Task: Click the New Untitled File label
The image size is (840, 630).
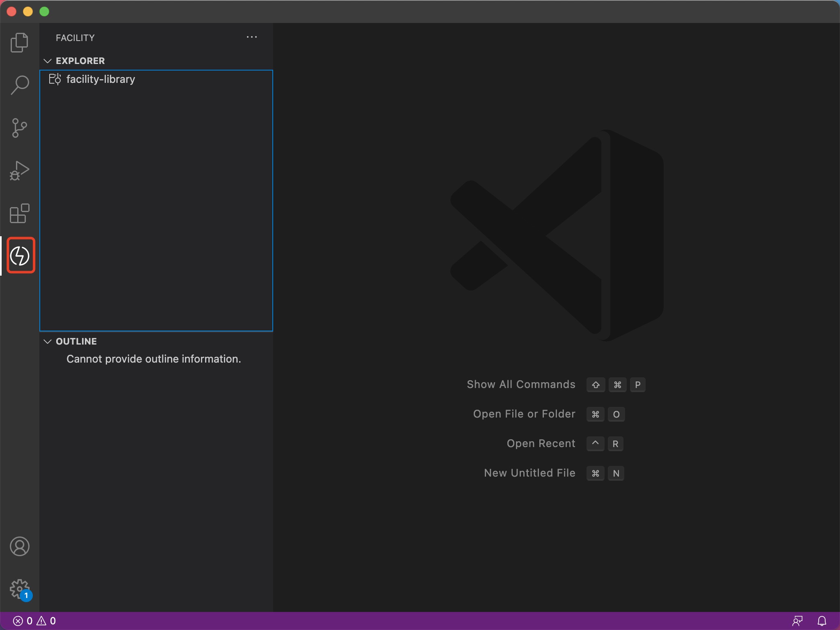Action: pos(529,473)
